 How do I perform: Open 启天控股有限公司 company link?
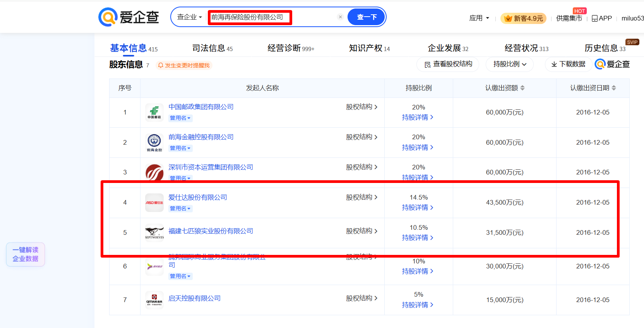[x=194, y=298]
